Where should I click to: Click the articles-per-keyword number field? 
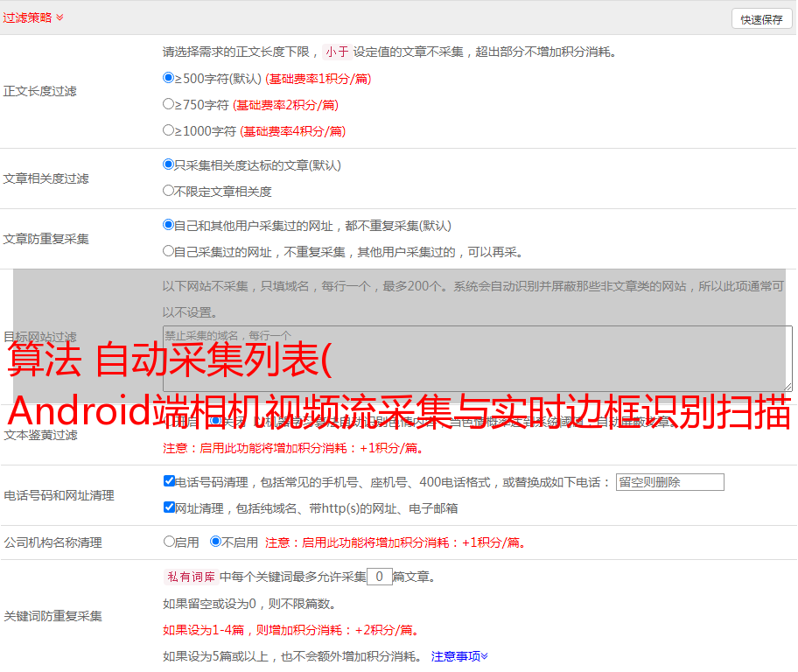379,577
